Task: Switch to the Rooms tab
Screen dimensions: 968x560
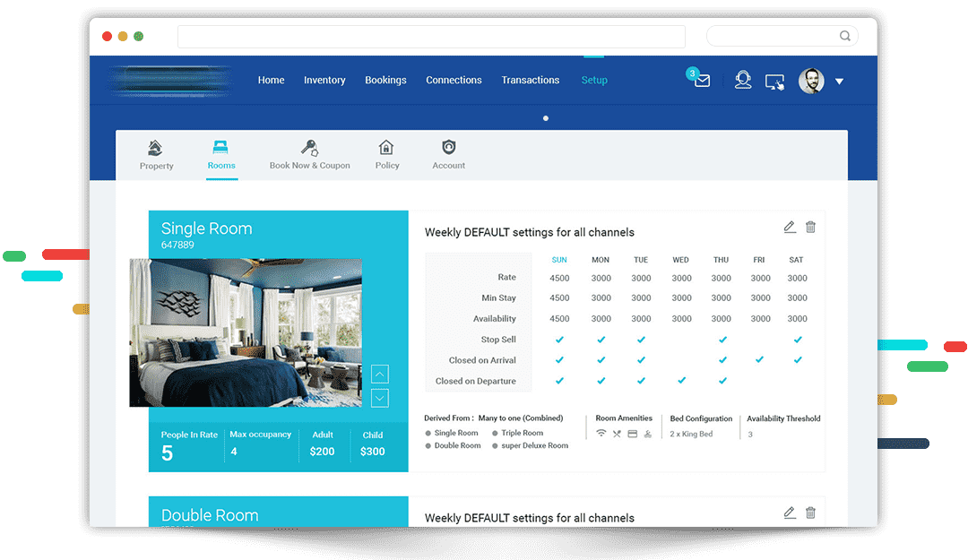Action: point(221,155)
